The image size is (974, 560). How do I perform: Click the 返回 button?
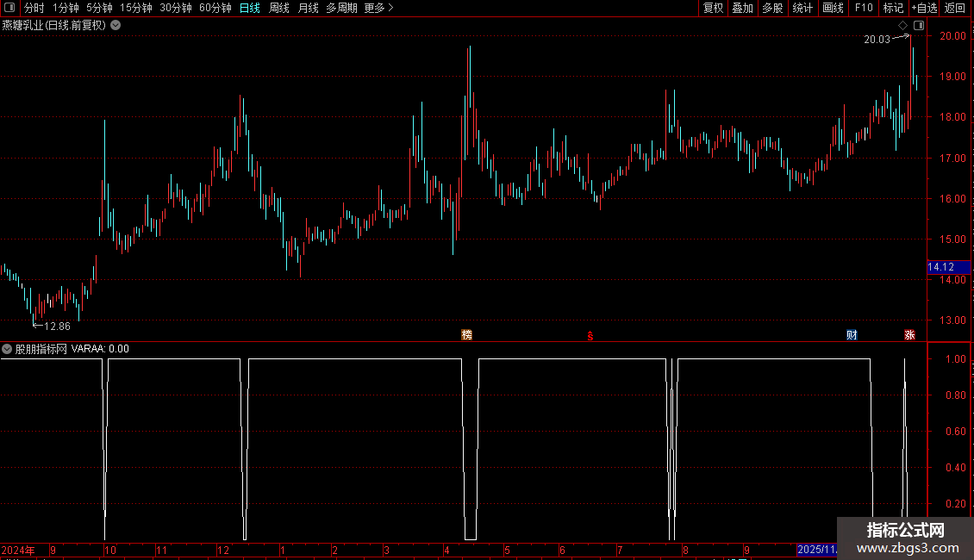[955, 8]
